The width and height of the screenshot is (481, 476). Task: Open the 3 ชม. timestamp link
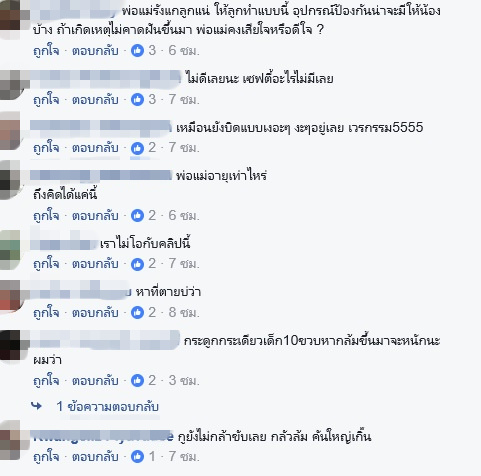pyautogui.click(x=184, y=380)
